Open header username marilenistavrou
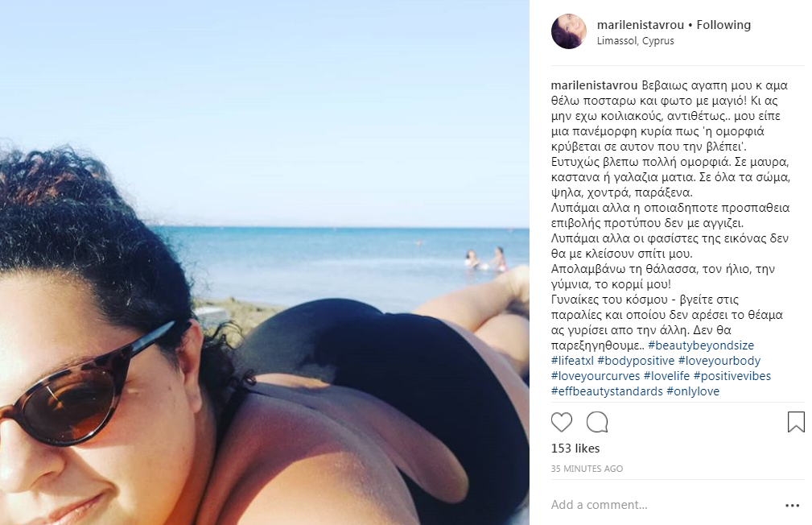 point(640,25)
